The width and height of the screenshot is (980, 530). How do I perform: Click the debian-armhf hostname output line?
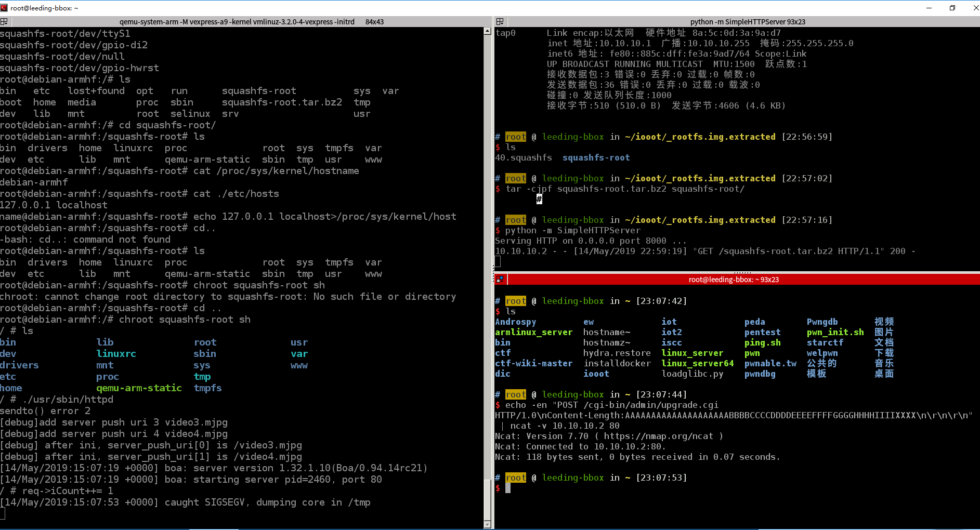(x=34, y=182)
